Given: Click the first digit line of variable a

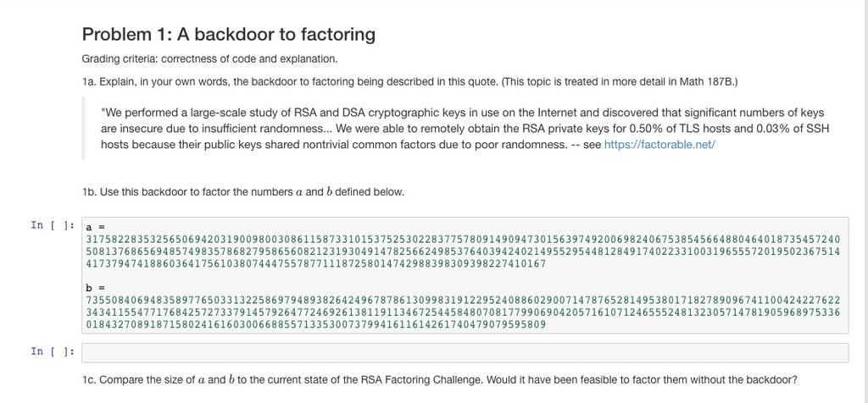Looking at the screenshot, I should [x=463, y=240].
